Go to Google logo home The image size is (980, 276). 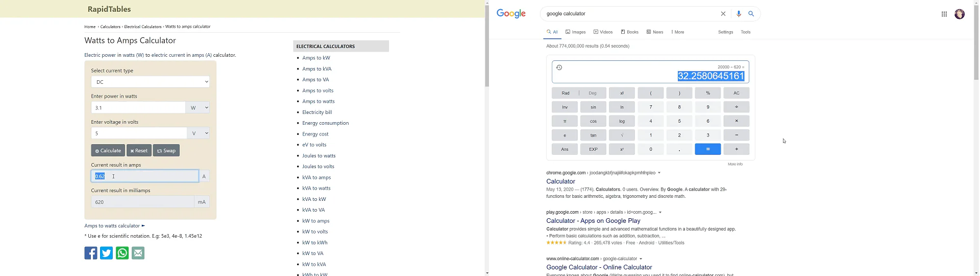pos(511,14)
